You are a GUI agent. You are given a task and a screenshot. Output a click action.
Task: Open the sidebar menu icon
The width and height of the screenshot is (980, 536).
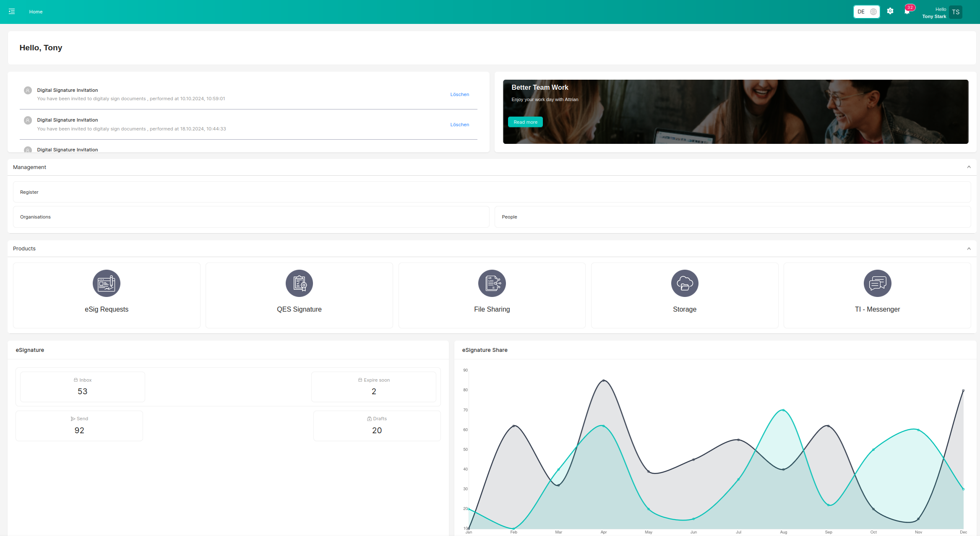(12, 11)
